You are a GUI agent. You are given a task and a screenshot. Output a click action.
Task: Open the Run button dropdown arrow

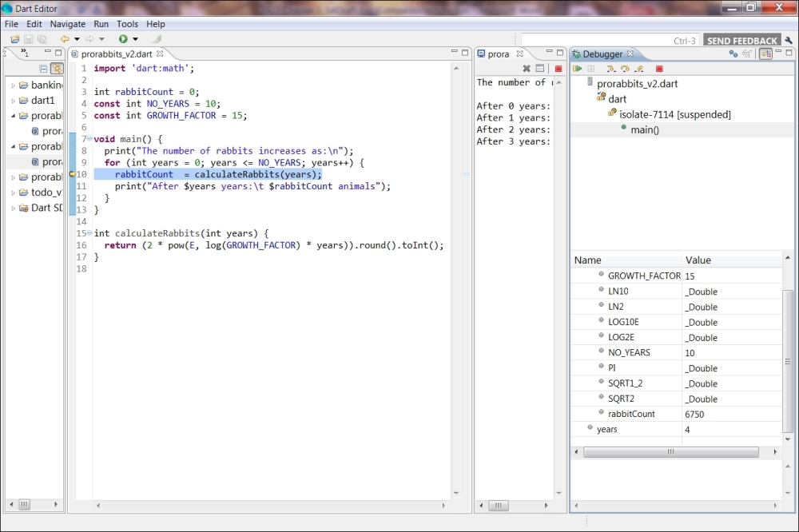pyautogui.click(x=135, y=39)
